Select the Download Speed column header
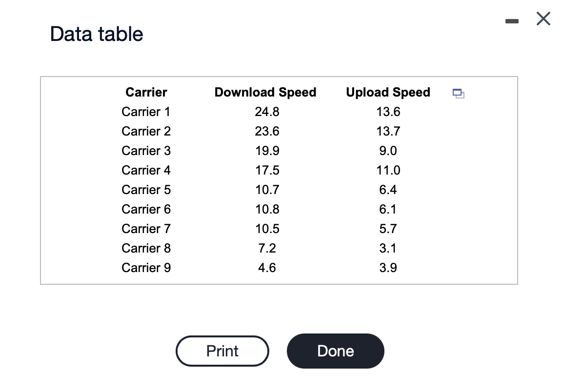Screen dimensions: 563x392 265,92
